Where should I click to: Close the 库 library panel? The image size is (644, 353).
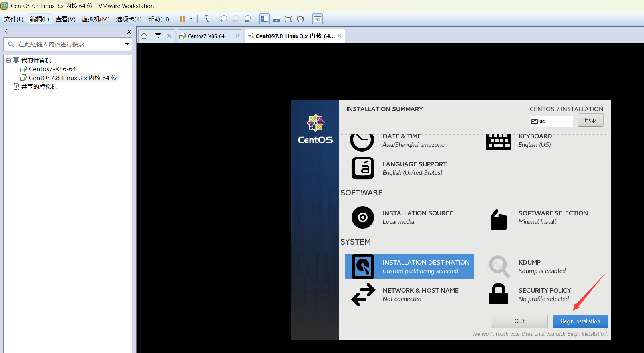129,32
